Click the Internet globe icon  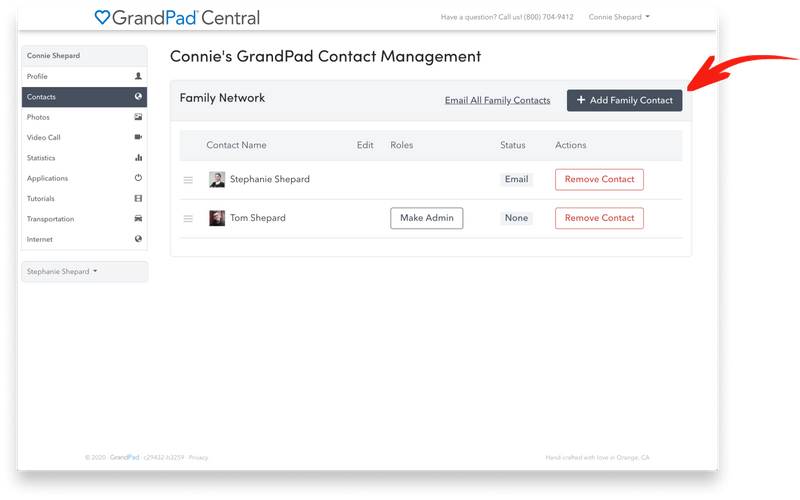point(138,239)
